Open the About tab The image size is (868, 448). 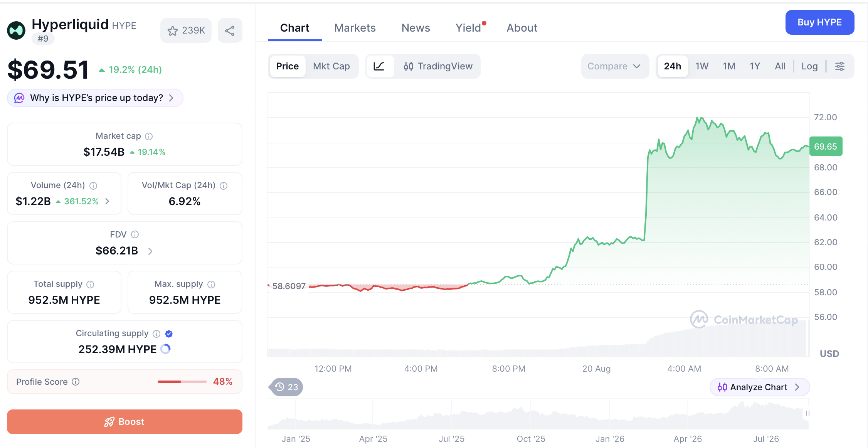click(x=522, y=28)
